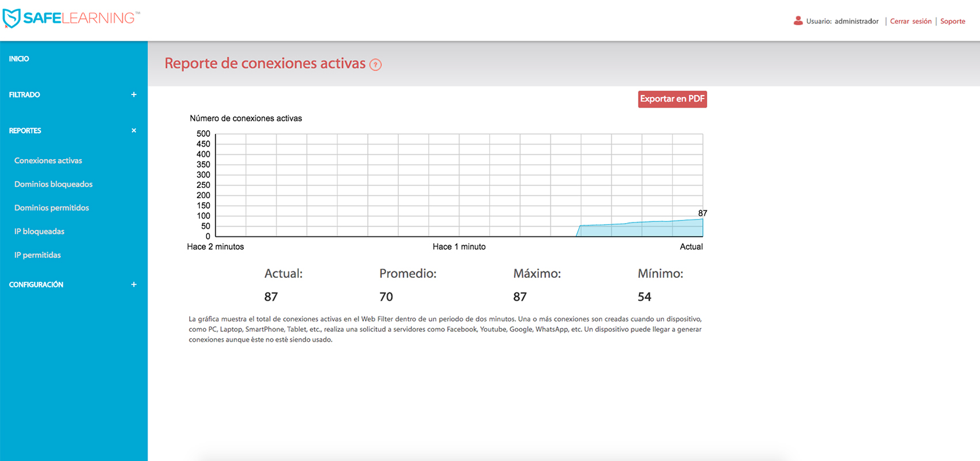Click the SafeLearning shield logo
This screenshot has width=980, height=461.
[x=12, y=18]
